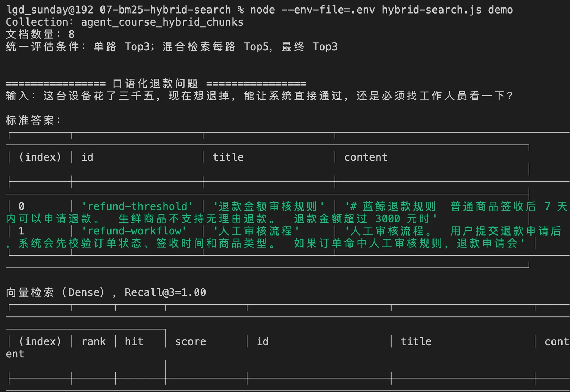Click the '统一评估条件' line
The height and width of the screenshot is (392, 570).
click(x=172, y=47)
